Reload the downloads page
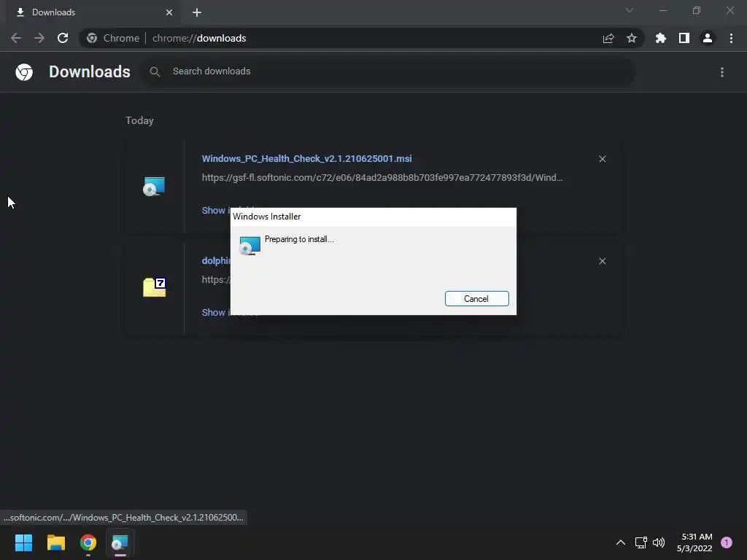 (x=63, y=38)
